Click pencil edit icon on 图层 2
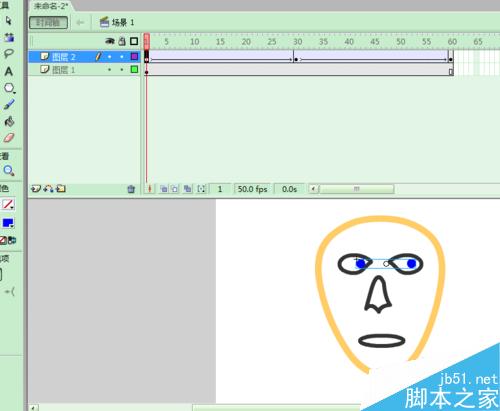Screen dimensions: 500x411 click(98, 57)
